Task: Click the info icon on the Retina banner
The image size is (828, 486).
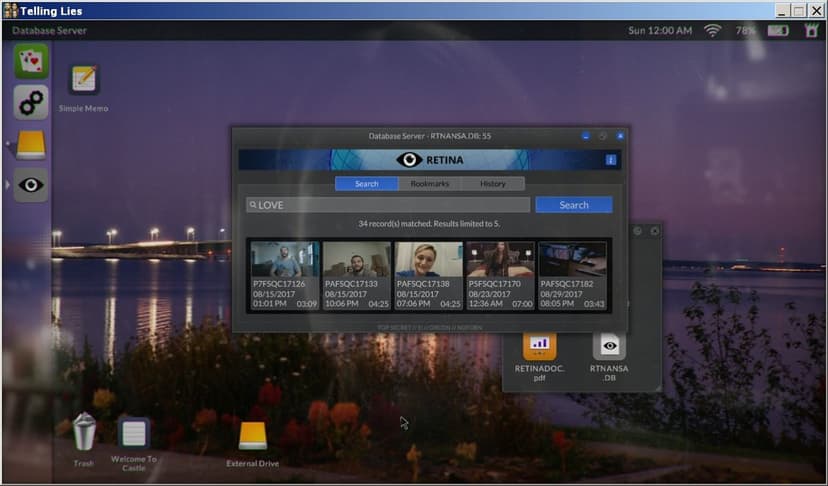Action: (610, 160)
